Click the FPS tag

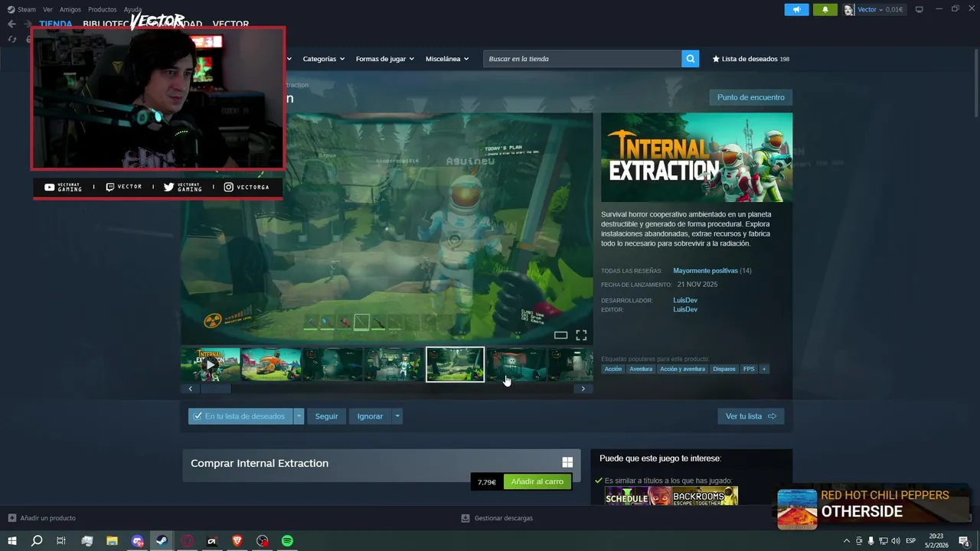click(x=748, y=369)
